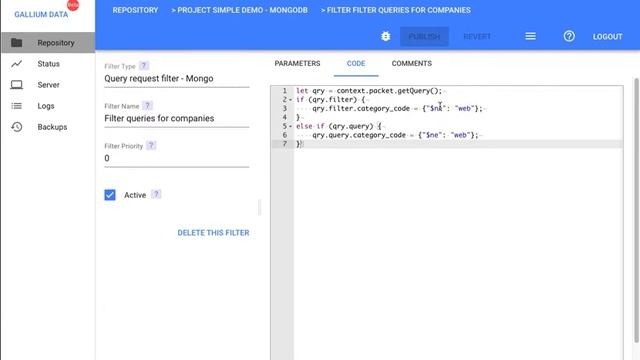640x360 pixels.
Task: Click the Logout link
Action: coord(607,36)
